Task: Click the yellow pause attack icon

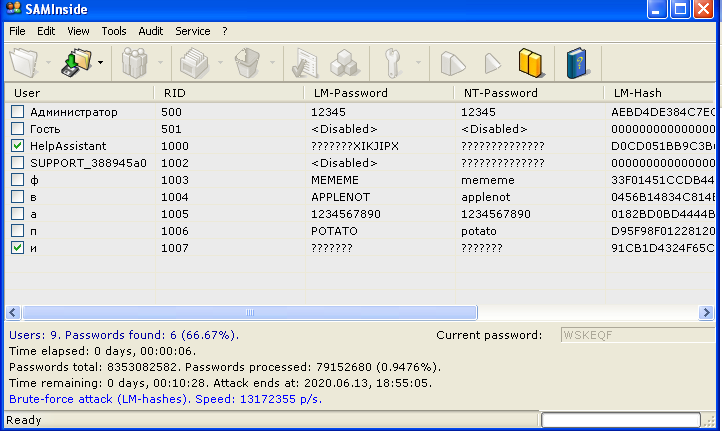Action: click(x=530, y=63)
